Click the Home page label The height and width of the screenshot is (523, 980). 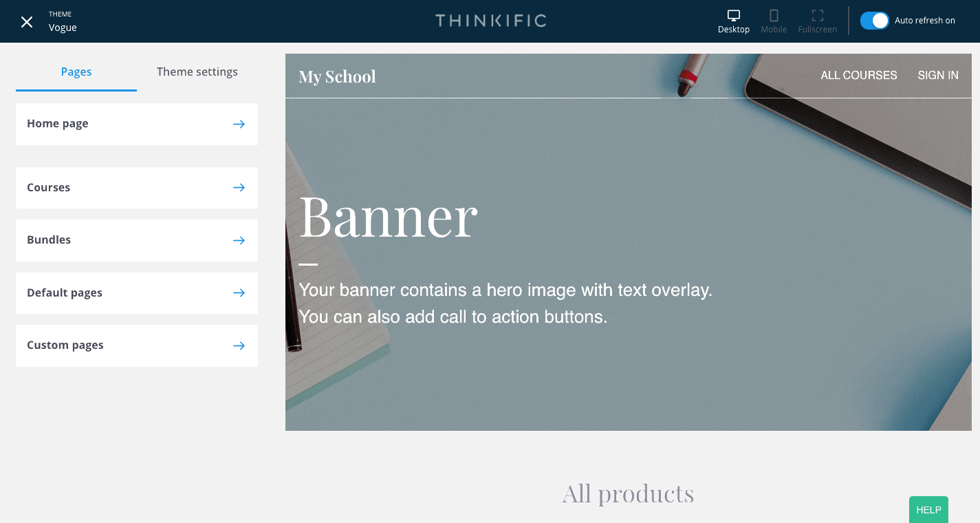(x=58, y=124)
